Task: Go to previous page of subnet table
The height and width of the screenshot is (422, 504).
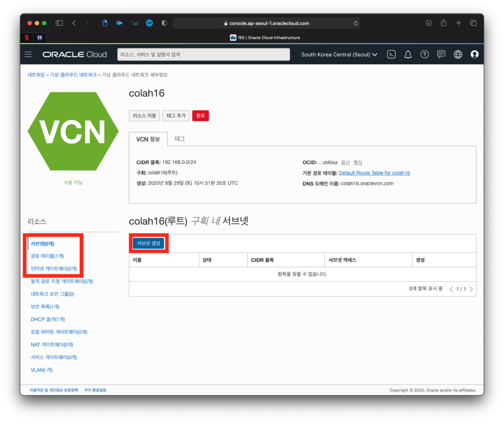Action: tap(451, 289)
